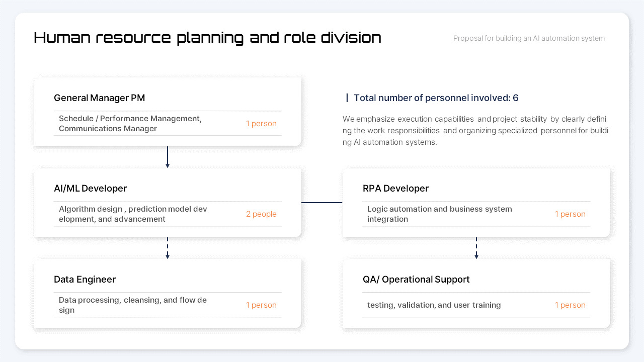This screenshot has width=644, height=362.
Task: Click the orange divider bar beside the personnel heading
Action: pyautogui.click(x=348, y=98)
